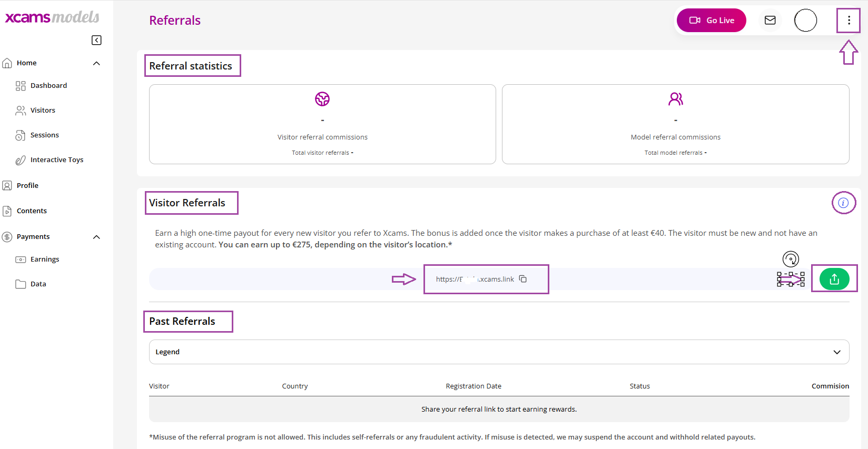Click 'Total visitor referrals' text

pos(321,153)
